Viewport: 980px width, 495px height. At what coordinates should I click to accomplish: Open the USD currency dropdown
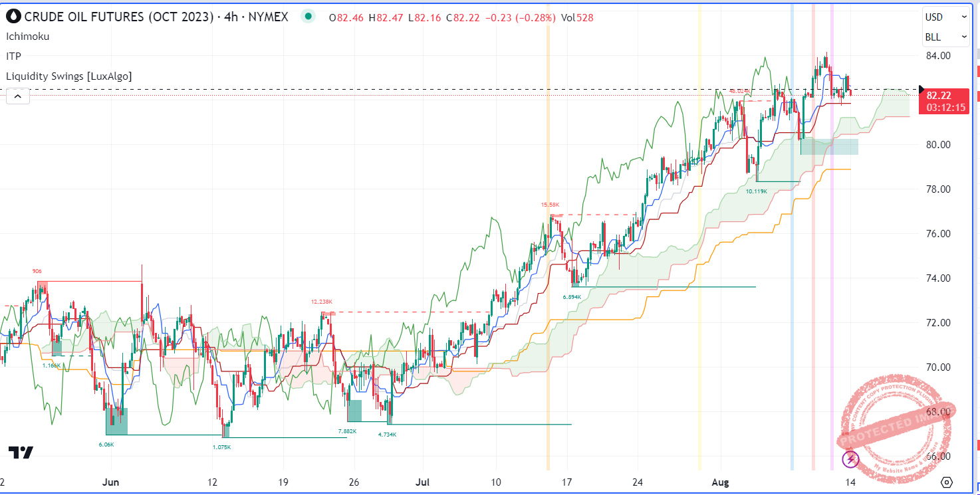[946, 17]
